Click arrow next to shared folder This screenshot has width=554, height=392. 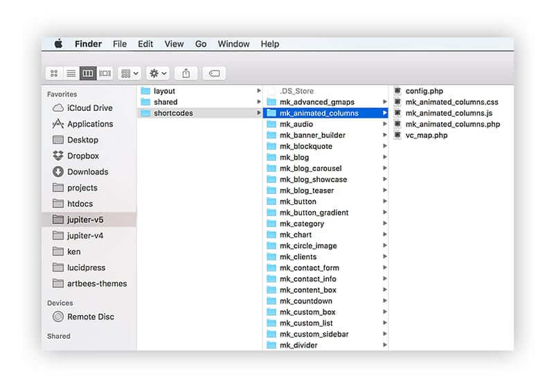tap(258, 102)
